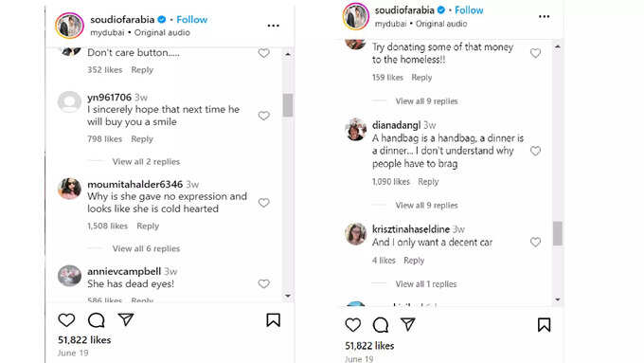This screenshot has height=363, width=644.
Task: Open the comment bubble on right post
Action: pyautogui.click(x=381, y=325)
